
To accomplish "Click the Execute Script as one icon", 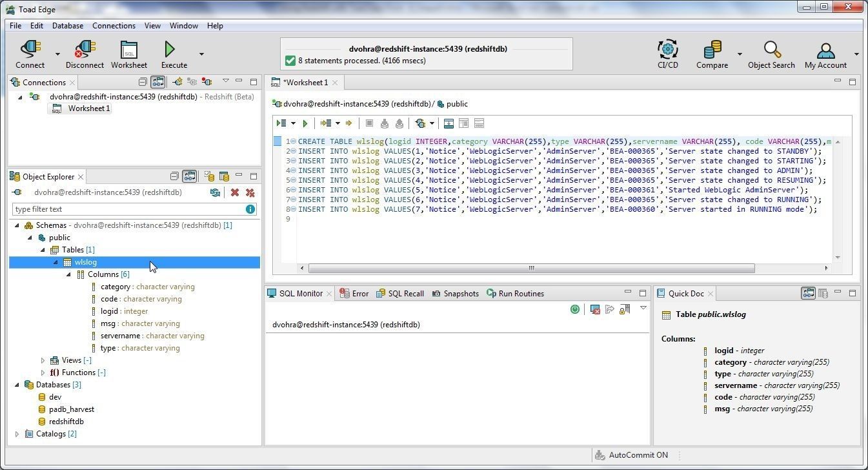I will point(326,123).
